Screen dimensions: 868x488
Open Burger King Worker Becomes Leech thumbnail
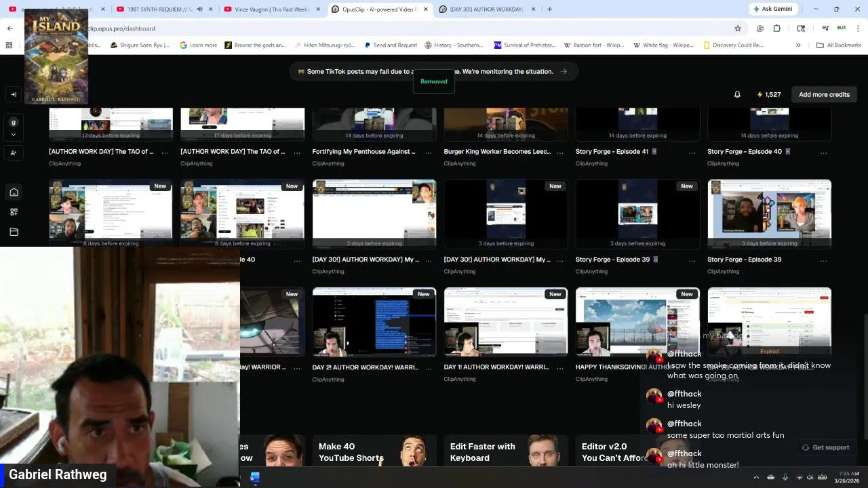[506, 124]
